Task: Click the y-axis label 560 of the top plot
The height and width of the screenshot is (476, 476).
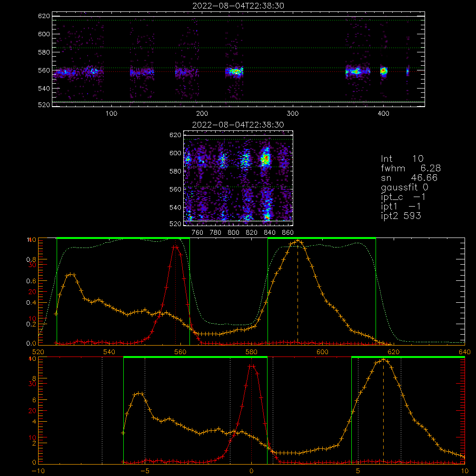Action: pyautogui.click(x=44, y=70)
